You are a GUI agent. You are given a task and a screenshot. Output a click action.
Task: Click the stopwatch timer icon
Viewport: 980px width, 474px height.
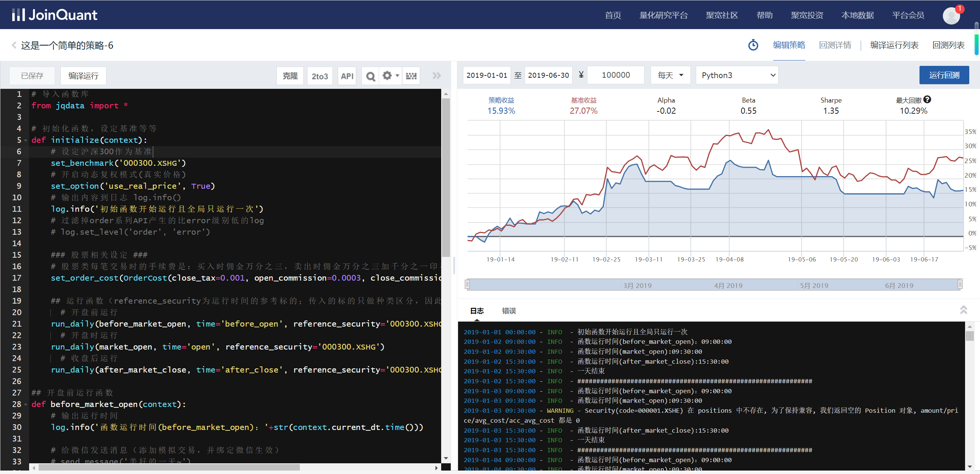753,45
